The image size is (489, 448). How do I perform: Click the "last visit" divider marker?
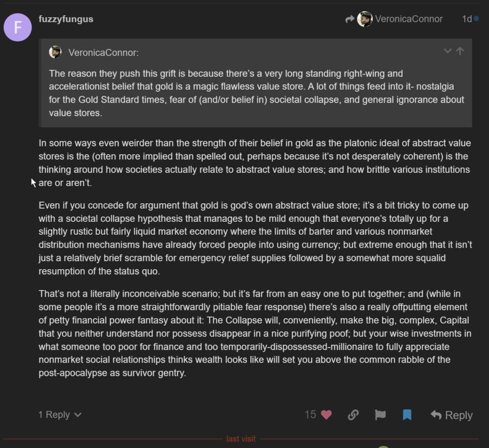pyautogui.click(x=241, y=439)
